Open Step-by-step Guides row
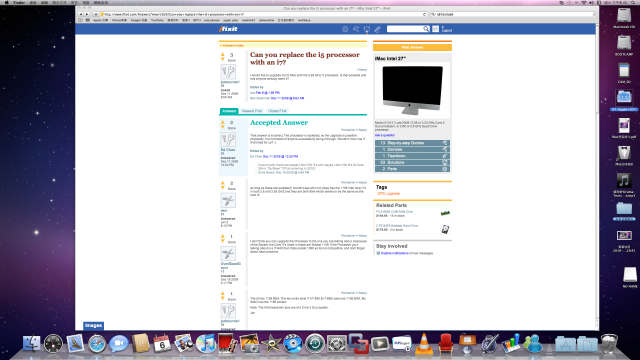The width and height of the screenshot is (640, 360). coord(412,143)
